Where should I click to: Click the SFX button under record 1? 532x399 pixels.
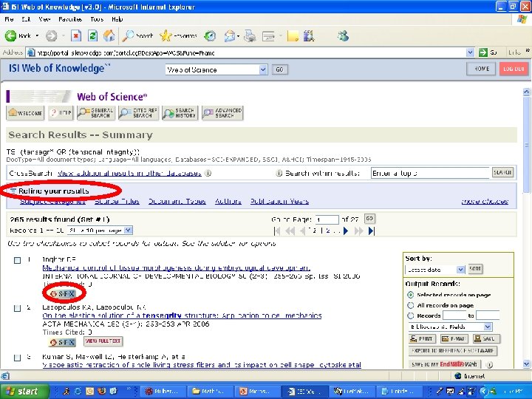point(62,293)
